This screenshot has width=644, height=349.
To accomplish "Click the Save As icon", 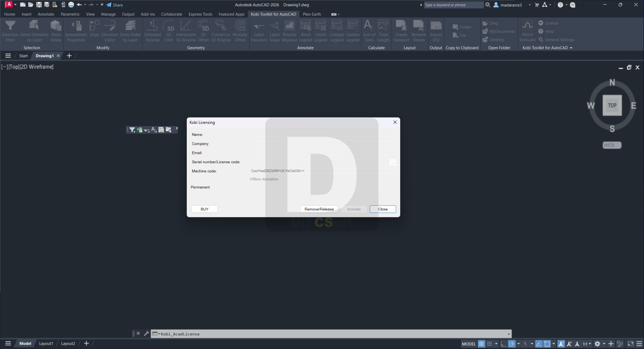I will point(47,5).
